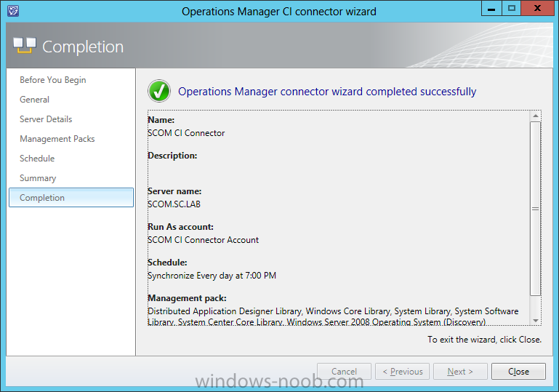
Task: Click the summary vertical scrollbar thumb
Action: click(x=535, y=209)
